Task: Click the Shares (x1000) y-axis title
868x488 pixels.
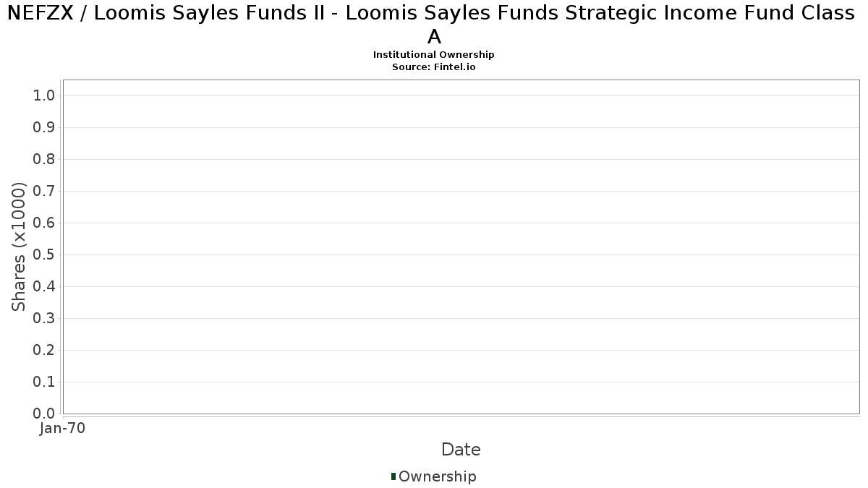Action: tap(19, 247)
